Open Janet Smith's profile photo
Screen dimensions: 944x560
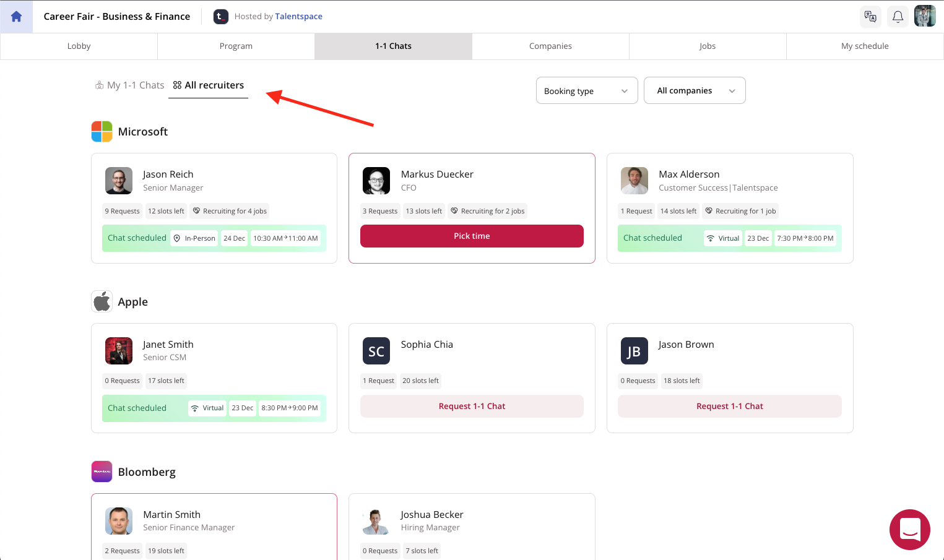[x=119, y=351]
